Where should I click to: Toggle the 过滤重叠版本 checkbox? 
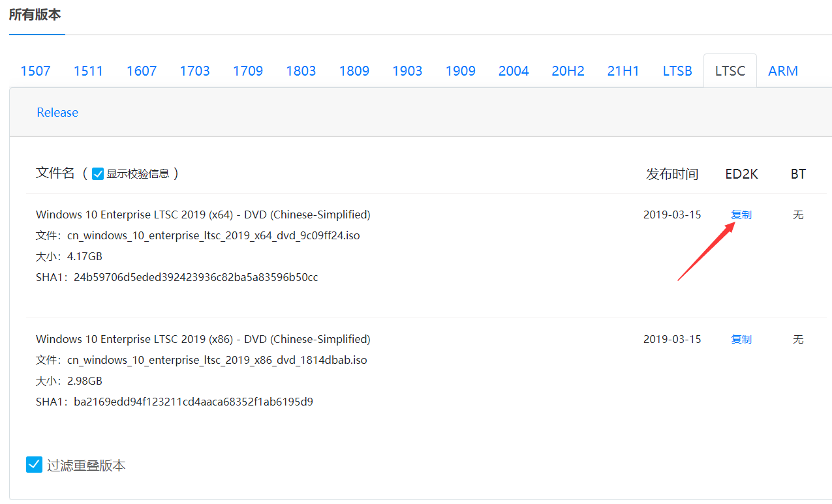click(34, 464)
